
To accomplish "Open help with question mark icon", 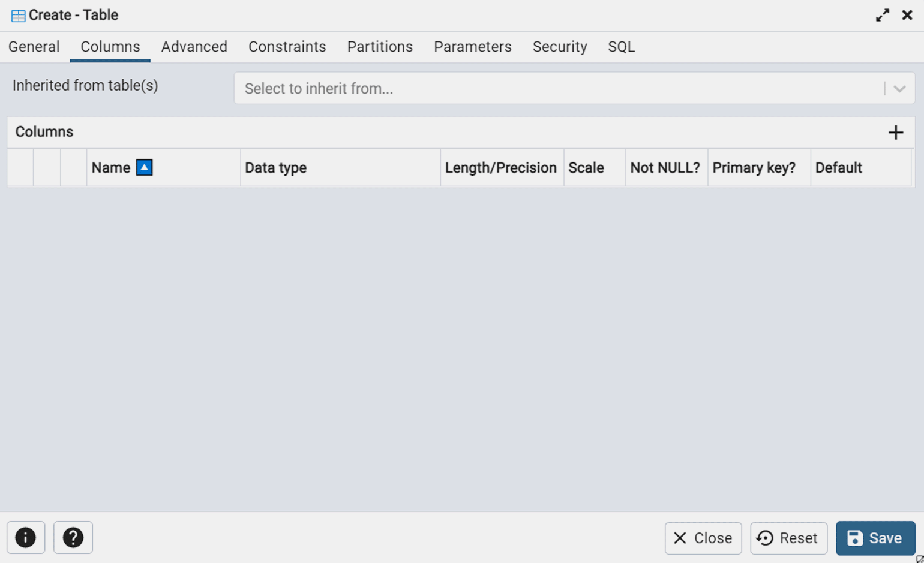I will (73, 538).
